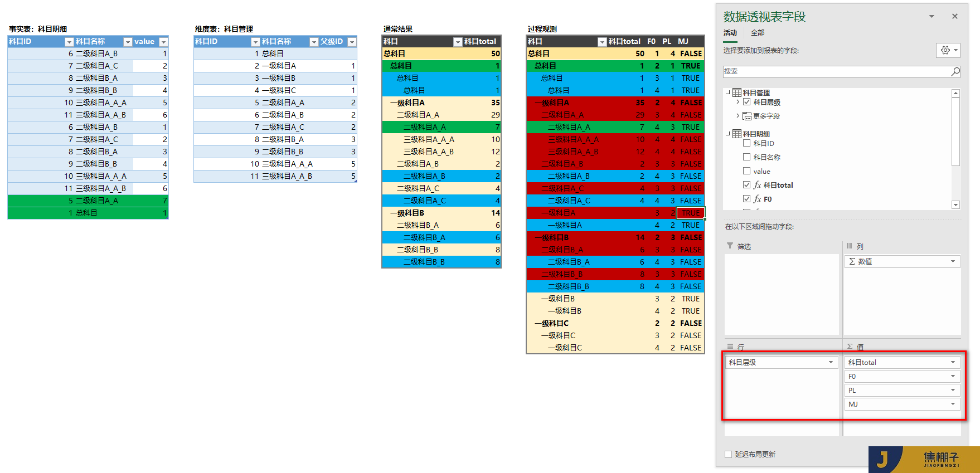Open the task pane options arrow beside the title
The height and width of the screenshot is (473, 980).
[x=932, y=16]
